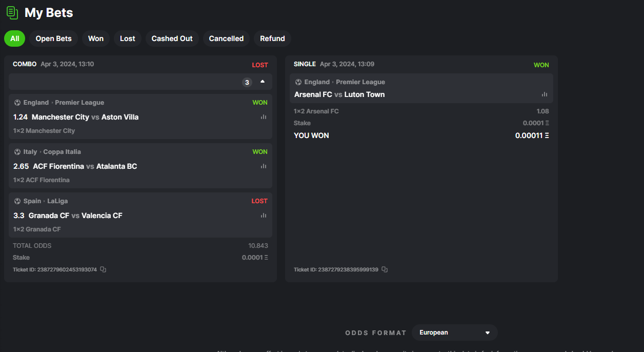This screenshot has height=352, width=644.
Task: Click the 1×2 ACF Fiorentina selection text
Action: pos(42,180)
